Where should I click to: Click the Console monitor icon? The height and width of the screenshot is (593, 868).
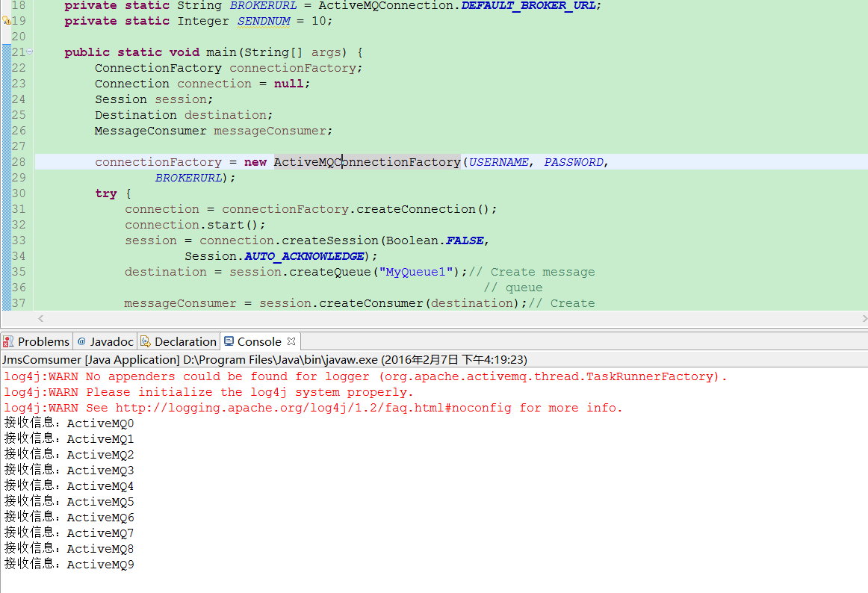[x=229, y=341]
